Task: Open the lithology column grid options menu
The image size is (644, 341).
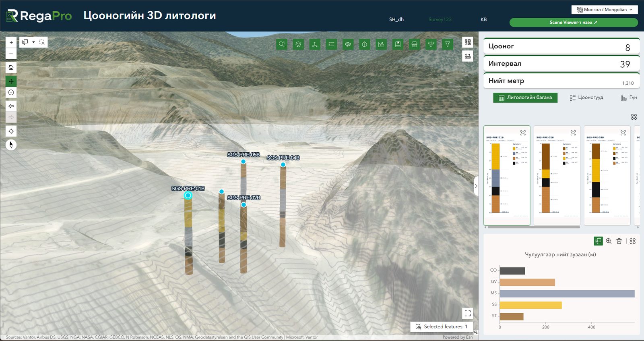Action: (634, 117)
